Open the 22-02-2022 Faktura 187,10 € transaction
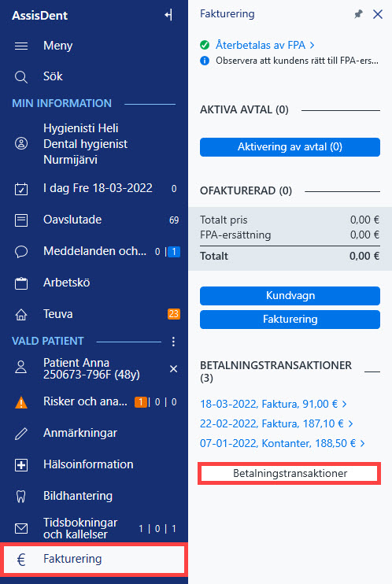The width and height of the screenshot is (392, 584). 276,424
